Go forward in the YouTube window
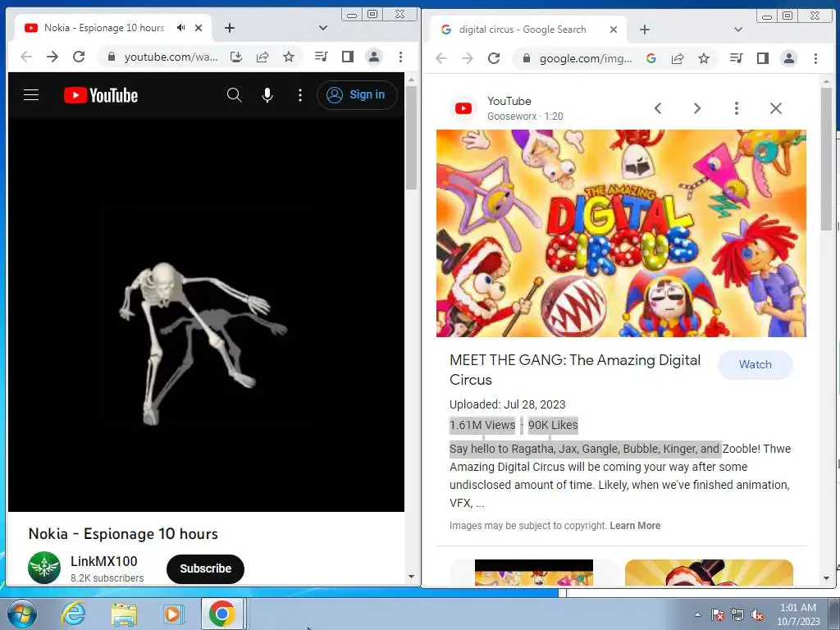The height and width of the screenshot is (630, 840). coord(52,57)
